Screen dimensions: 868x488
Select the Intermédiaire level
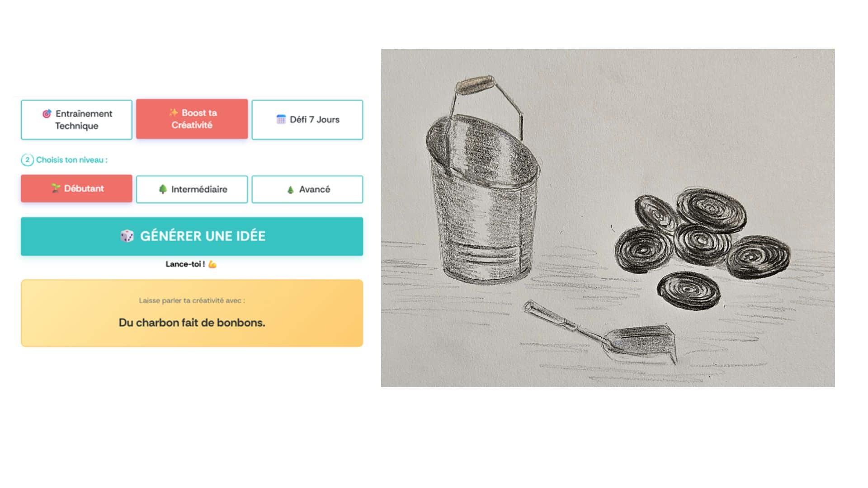192,189
